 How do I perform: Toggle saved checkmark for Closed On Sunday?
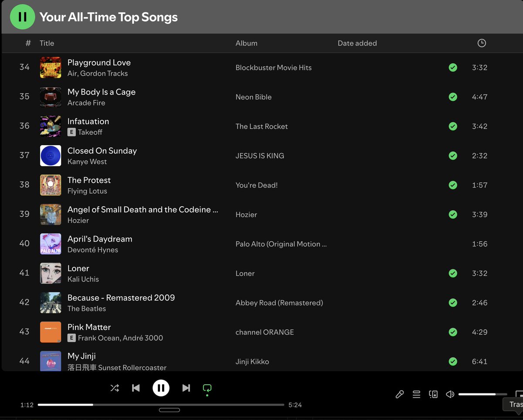pyautogui.click(x=453, y=156)
